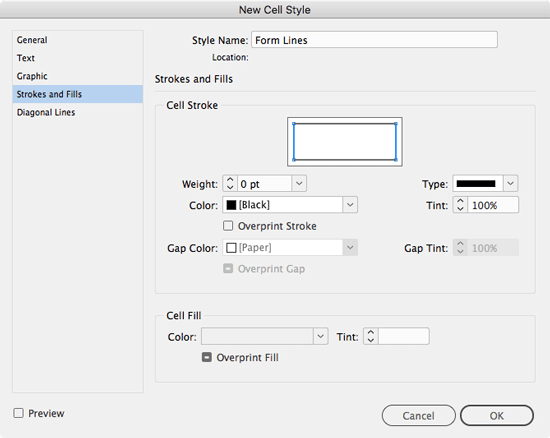Select the bottom edge of stroke proxy

[345, 160]
